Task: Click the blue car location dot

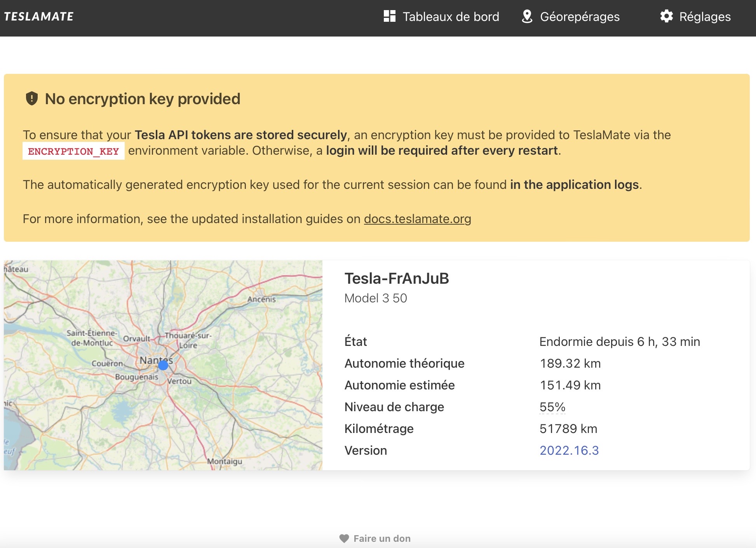Action: [163, 365]
